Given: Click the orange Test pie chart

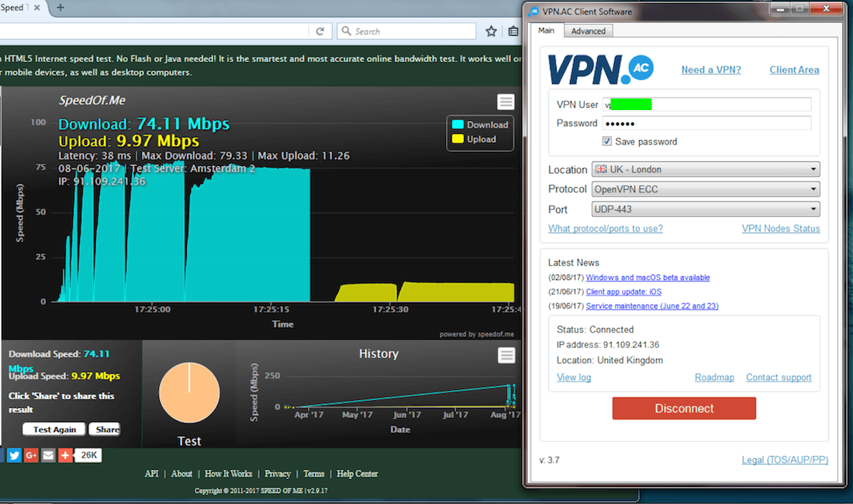Looking at the screenshot, I should point(189,392).
